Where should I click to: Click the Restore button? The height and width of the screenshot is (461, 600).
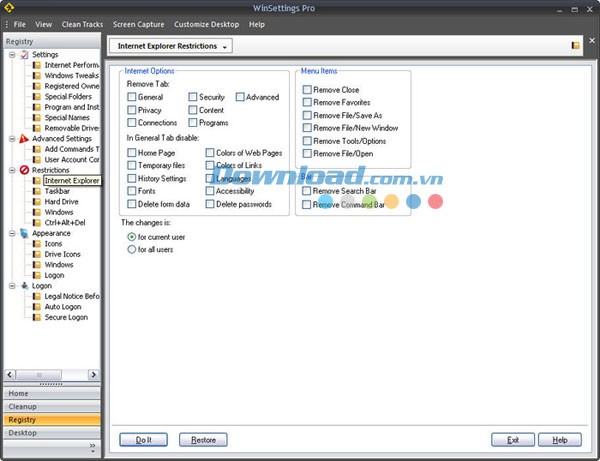click(x=203, y=440)
